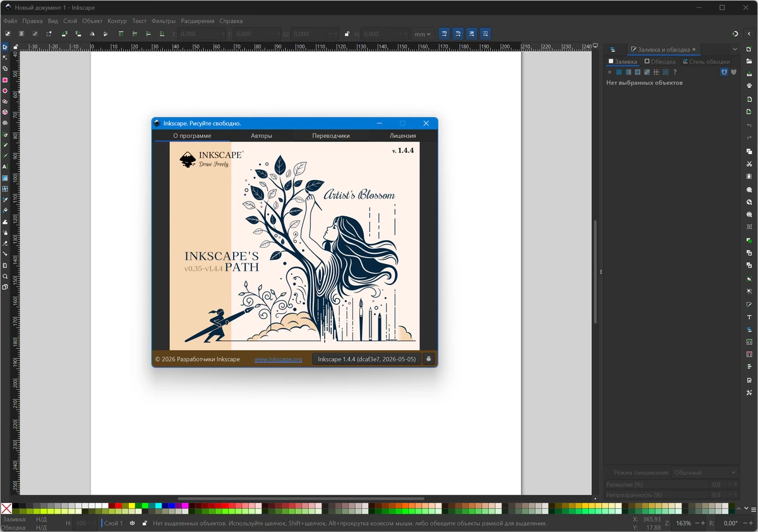Viewport: 758px width, 532px height.
Task: Click Cut scissors icon in commands bar
Action: coord(749,164)
